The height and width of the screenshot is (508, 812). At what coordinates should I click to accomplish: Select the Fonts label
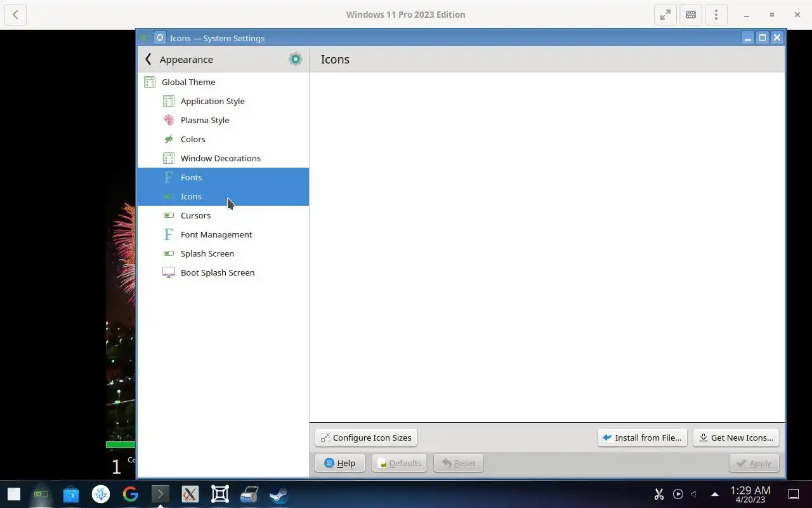click(x=191, y=177)
